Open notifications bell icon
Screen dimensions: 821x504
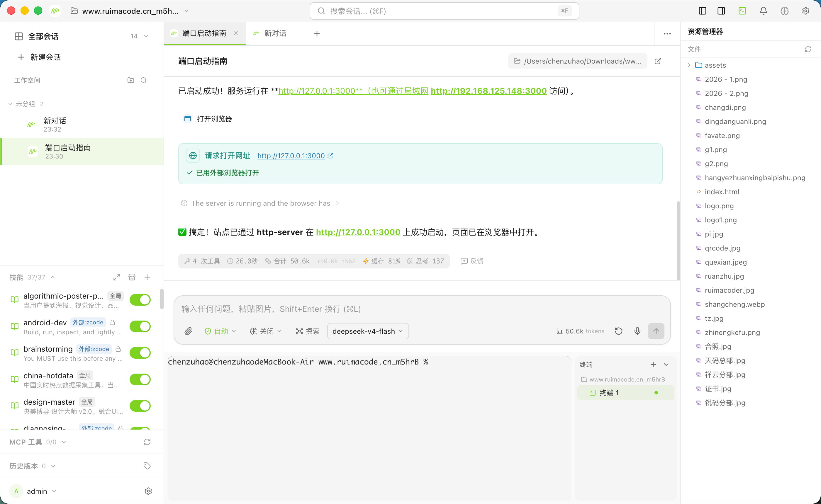pyautogui.click(x=763, y=11)
